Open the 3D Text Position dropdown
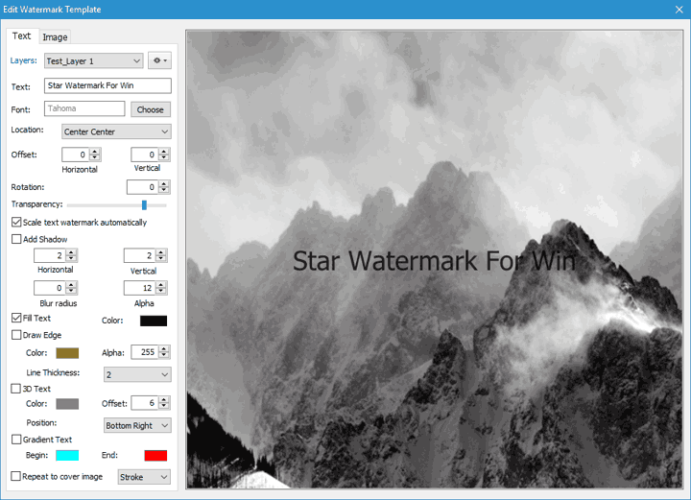This screenshot has width=691, height=500. coord(137,425)
